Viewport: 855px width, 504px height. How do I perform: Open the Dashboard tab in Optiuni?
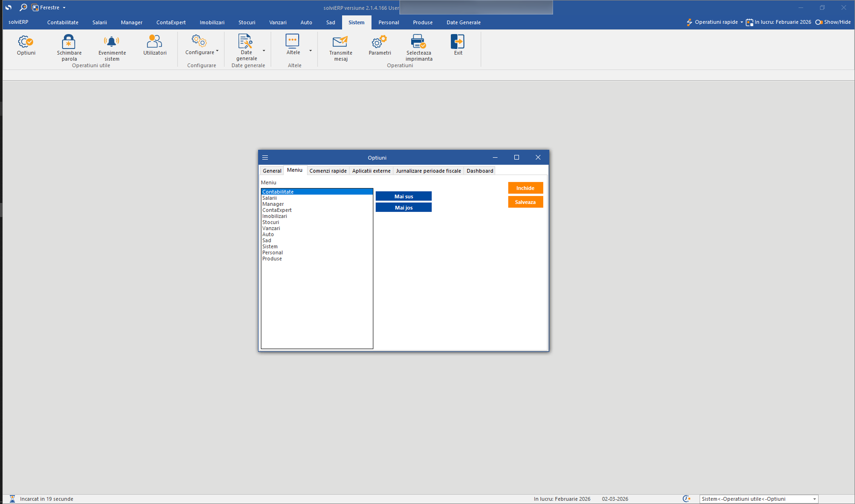[x=479, y=171]
